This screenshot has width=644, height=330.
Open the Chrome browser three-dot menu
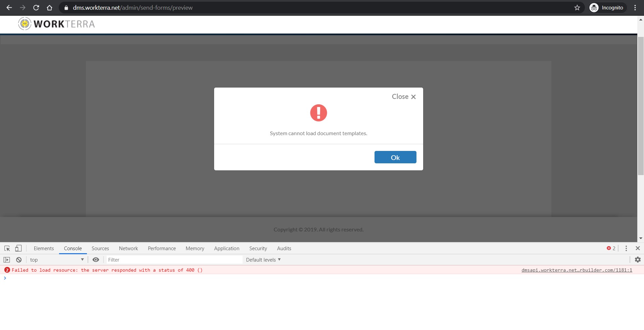pos(635,7)
